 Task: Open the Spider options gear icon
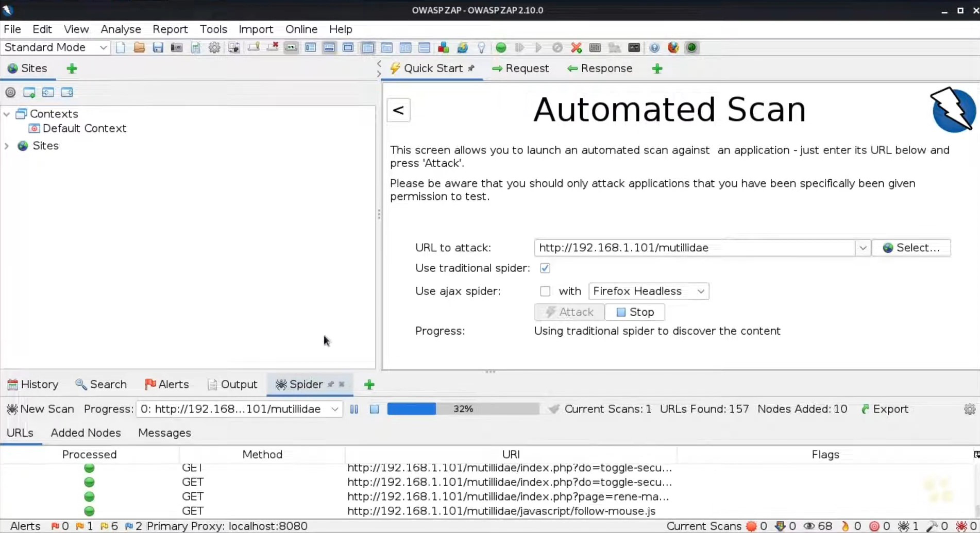969,409
